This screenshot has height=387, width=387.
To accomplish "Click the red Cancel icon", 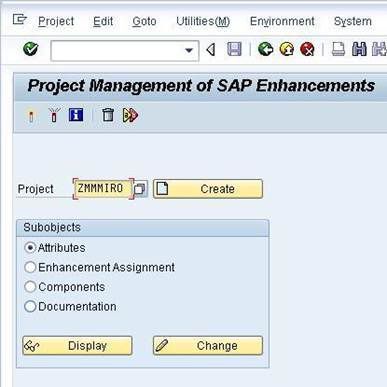I will click(x=307, y=49).
